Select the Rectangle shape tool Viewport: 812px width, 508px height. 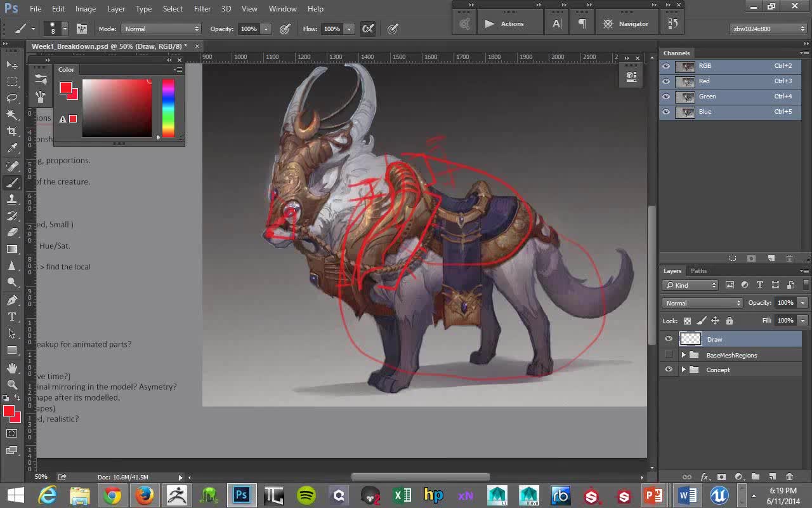click(12, 350)
